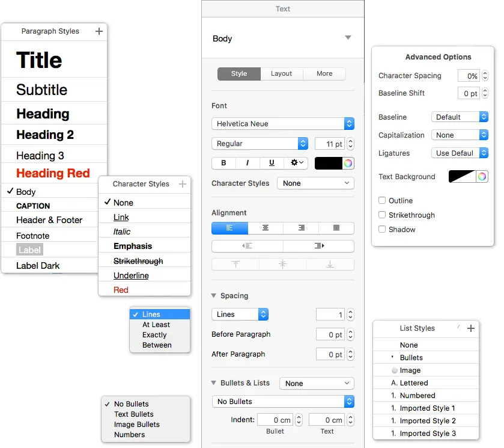Center-align the text

(x=265, y=228)
